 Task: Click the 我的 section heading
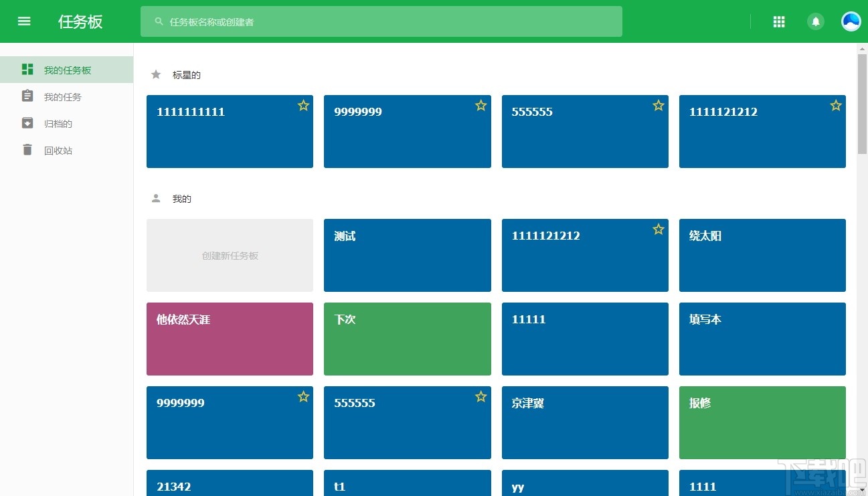point(181,199)
